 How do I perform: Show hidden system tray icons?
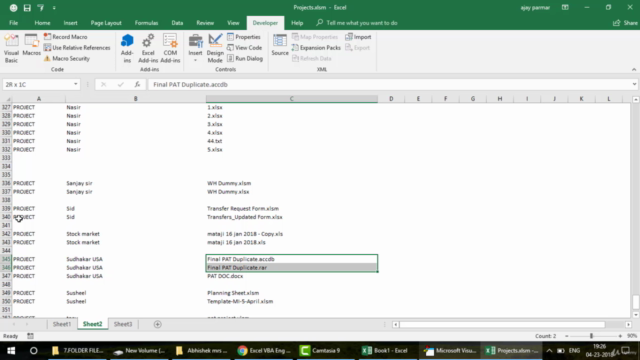pyautogui.click(x=549, y=351)
